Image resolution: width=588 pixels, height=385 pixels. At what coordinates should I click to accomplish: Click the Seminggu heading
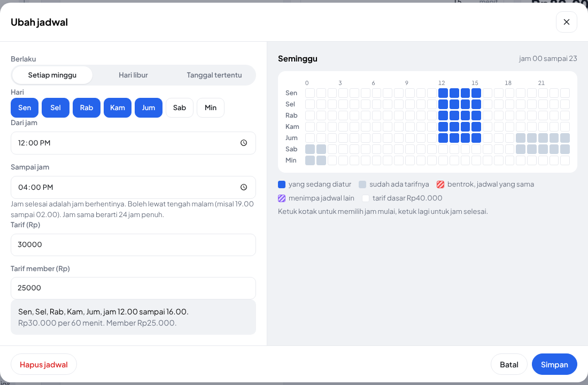tap(298, 58)
